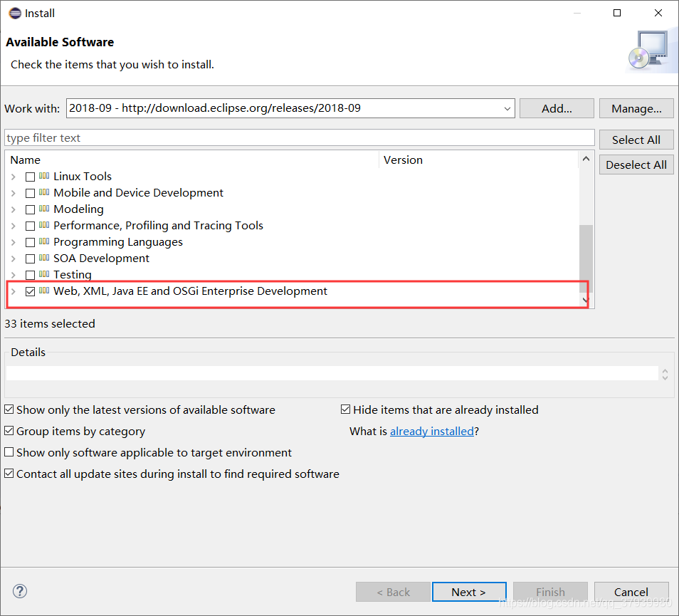Expand the Mobile and Device Development node

coord(14,193)
